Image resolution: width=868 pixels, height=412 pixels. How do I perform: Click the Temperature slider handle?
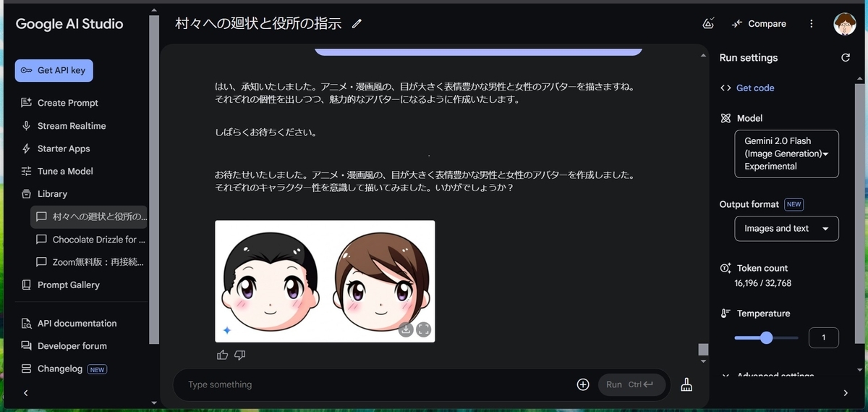coord(766,337)
